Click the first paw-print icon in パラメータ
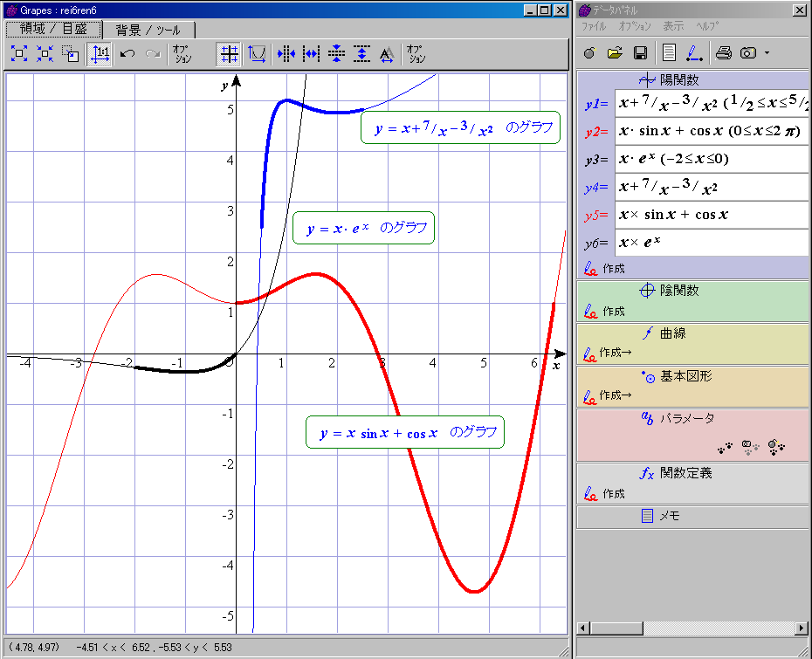Screen dimensions: 812x659 pos(725,448)
